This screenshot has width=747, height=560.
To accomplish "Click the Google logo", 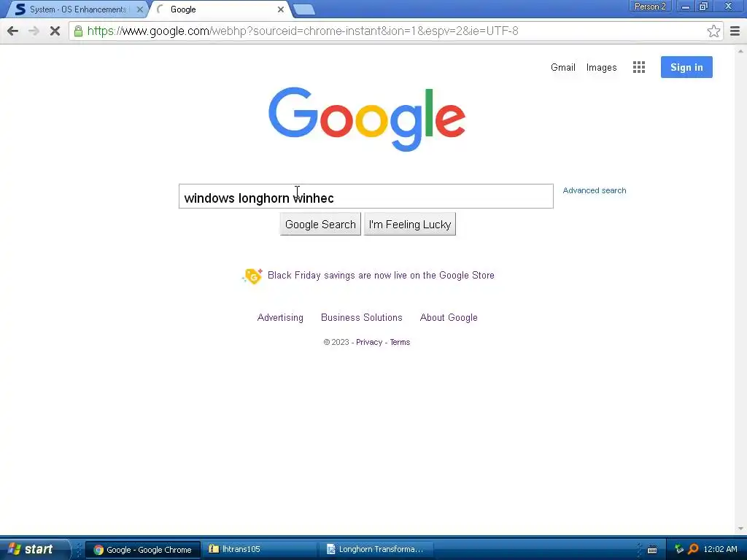I will [366, 119].
